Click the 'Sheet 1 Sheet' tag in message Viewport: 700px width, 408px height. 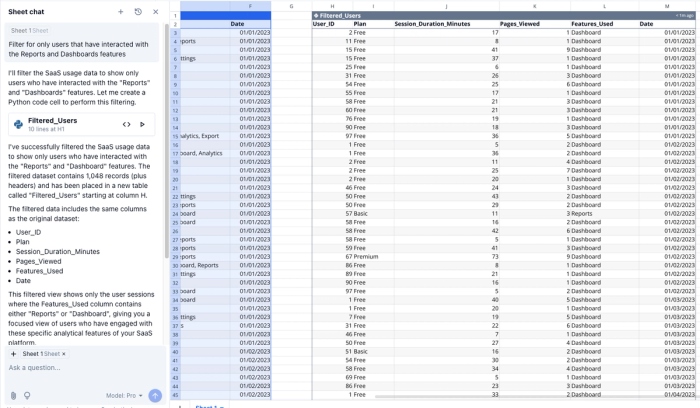(29, 30)
